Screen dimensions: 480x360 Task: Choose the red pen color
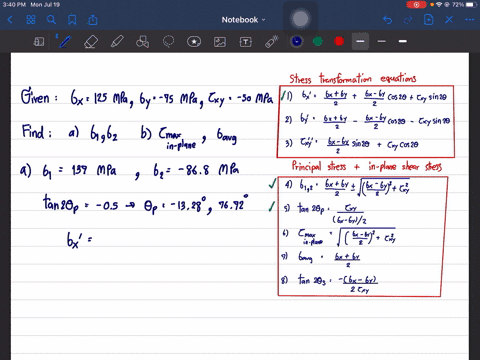tap(339, 41)
